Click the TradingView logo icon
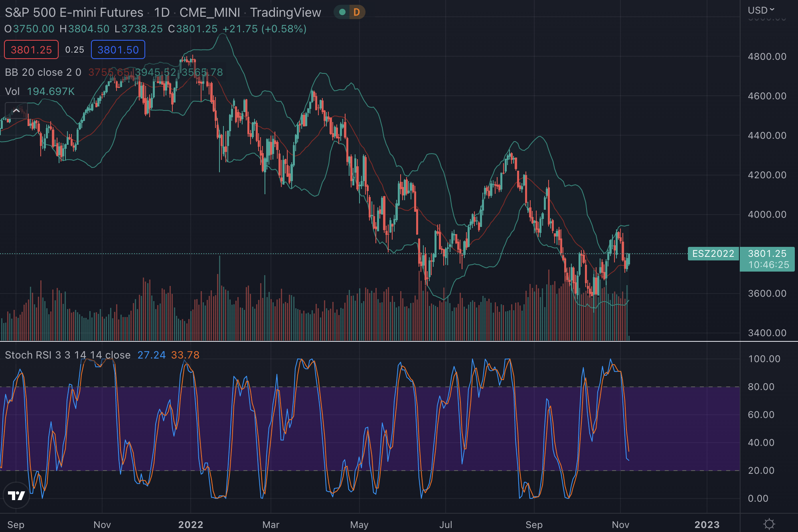This screenshot has height=532, width=798. coord(16,495)
